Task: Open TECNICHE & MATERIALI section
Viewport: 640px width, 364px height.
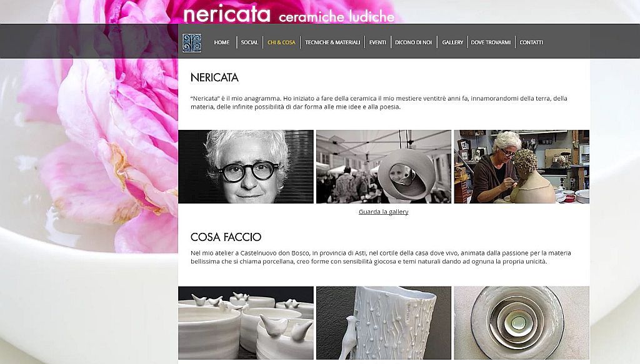Action: click(332, 42)
